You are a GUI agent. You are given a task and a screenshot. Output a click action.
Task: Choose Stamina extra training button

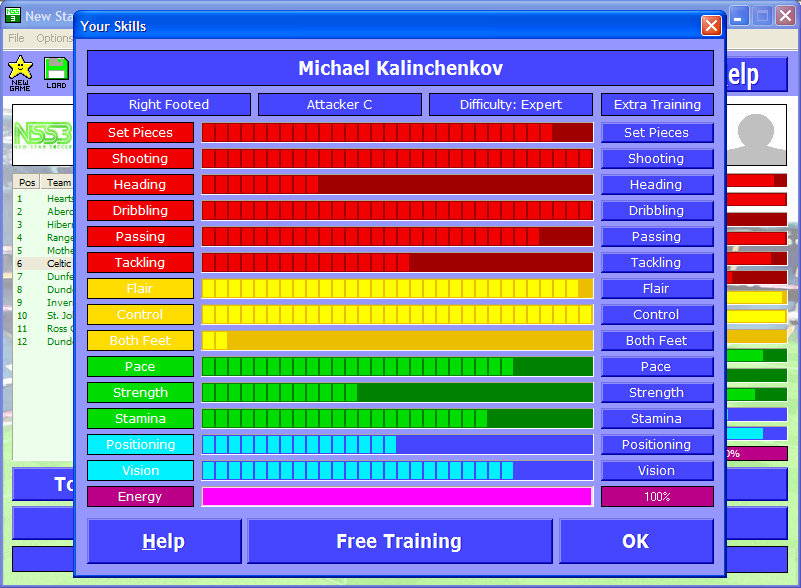[x=656, y=419]
